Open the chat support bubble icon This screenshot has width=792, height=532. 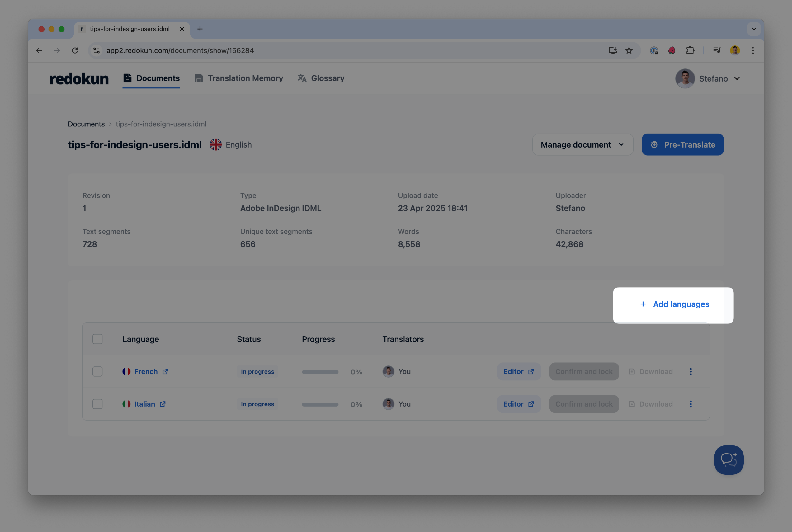(729, 460)
